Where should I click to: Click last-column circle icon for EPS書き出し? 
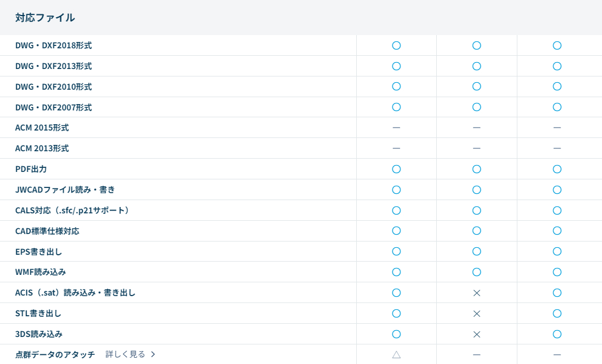pos(557,251)
